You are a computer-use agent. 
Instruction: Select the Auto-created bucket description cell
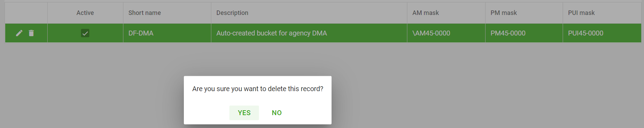[309, 33]
